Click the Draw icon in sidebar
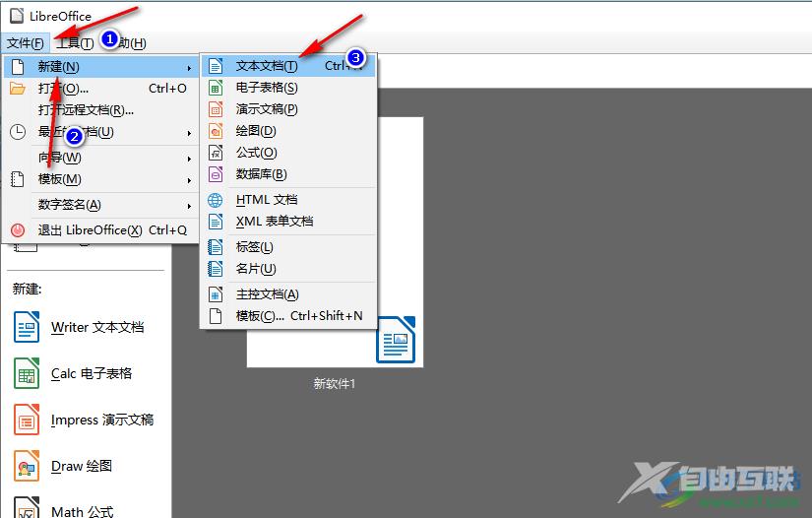This screenshot has width=812, height=518. pyautogui.click(x=27, y=466)
